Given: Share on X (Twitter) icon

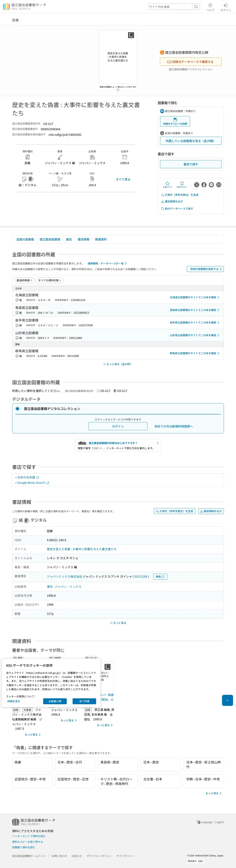Looking at the screenshot, I should [x=197, y=185].
